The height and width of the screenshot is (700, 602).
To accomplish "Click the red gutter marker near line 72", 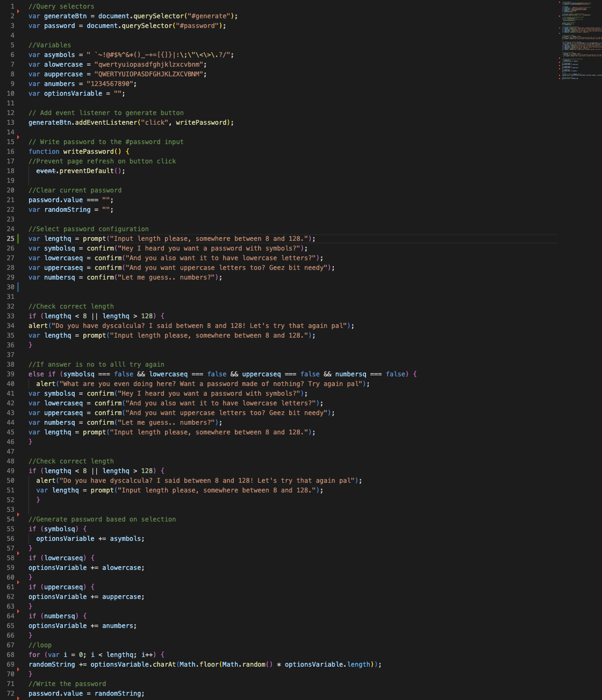I will [18, 697].
